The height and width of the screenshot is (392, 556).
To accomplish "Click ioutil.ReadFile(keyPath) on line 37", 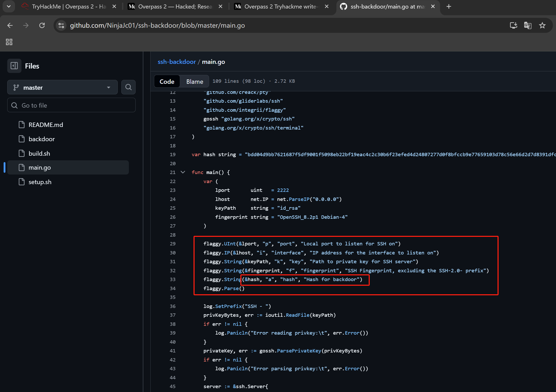I will tap(300, 315).
